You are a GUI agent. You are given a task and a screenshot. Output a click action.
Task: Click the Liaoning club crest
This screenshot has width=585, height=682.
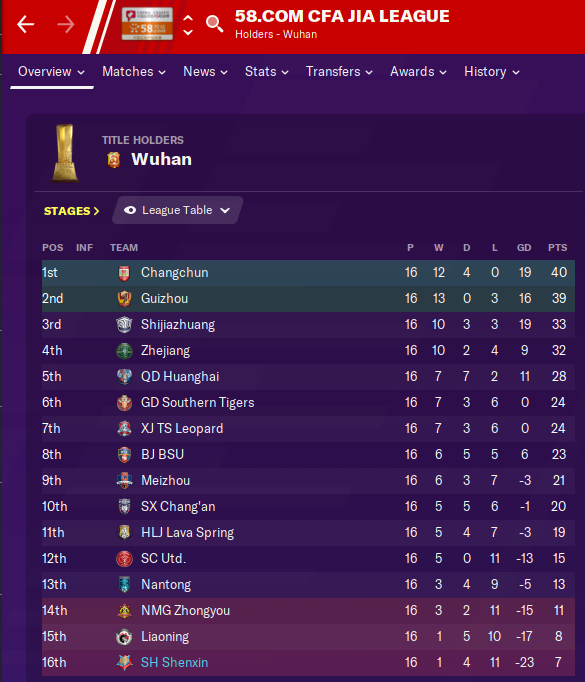point(124,637)
